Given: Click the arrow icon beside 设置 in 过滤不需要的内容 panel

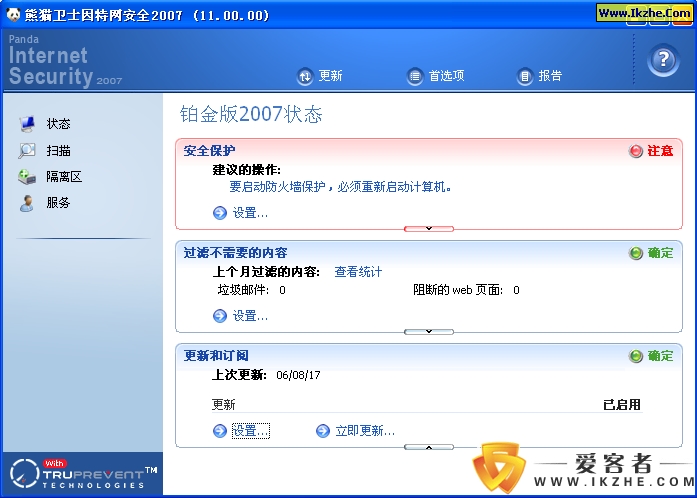Looking at the screenshot, I should tap(220, 316).
